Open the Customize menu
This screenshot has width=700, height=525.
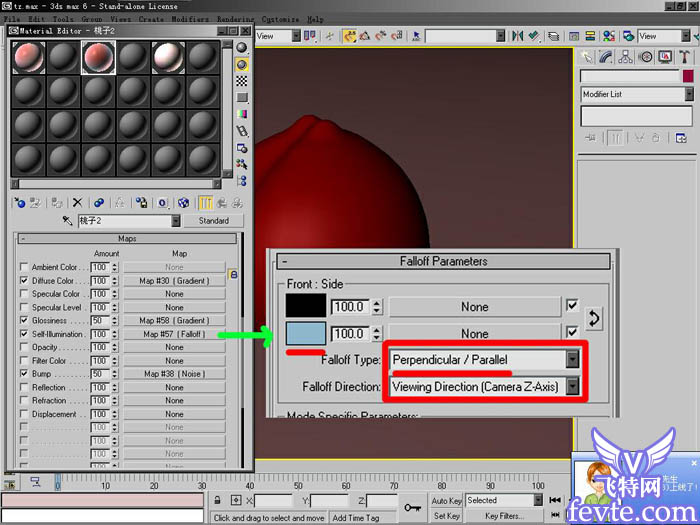coord(280,19)
